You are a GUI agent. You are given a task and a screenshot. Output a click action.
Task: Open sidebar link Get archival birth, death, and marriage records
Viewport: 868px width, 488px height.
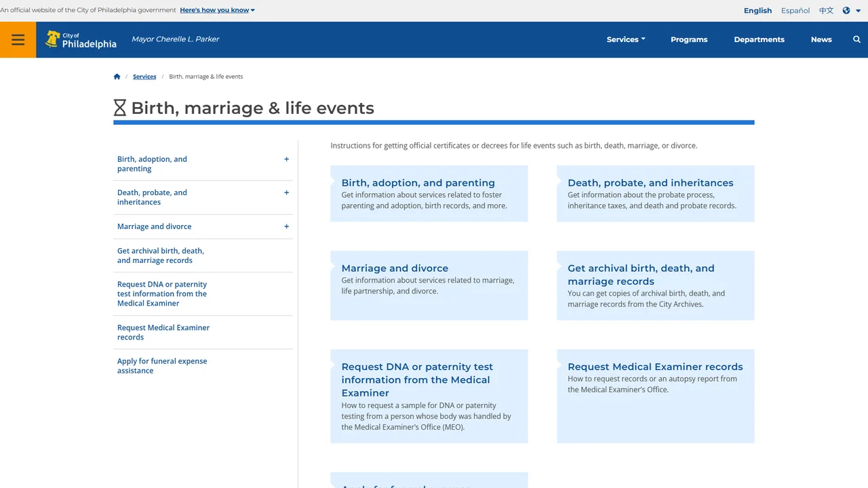pos(161,256)
